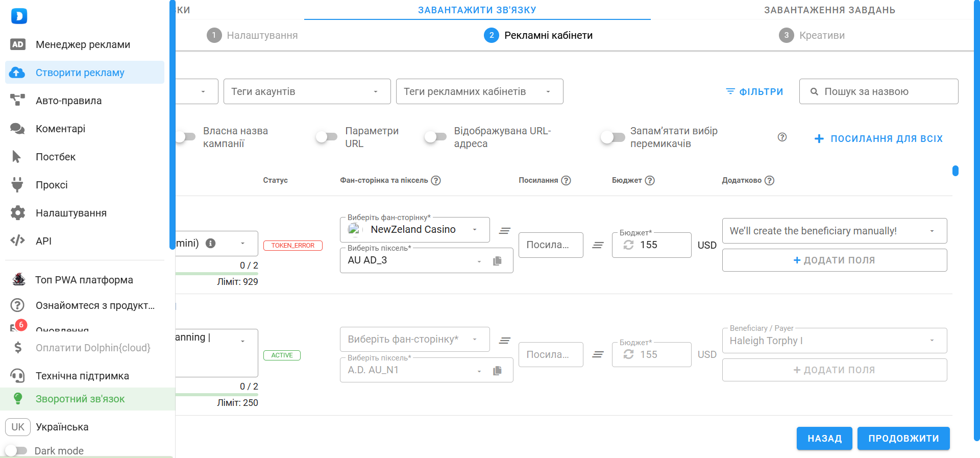The width and height of the screenshot is (980, 458).
Task: Click the Топ PWA платформа icon
Action: (19, 279)
